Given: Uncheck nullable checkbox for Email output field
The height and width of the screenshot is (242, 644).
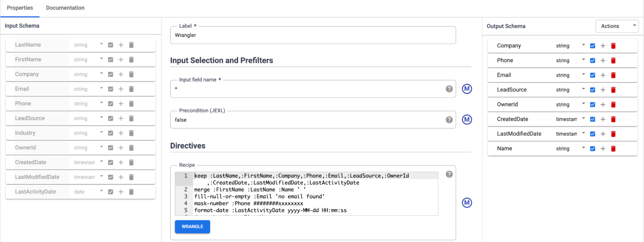Looking at the screenshot, I should [592, 75].
